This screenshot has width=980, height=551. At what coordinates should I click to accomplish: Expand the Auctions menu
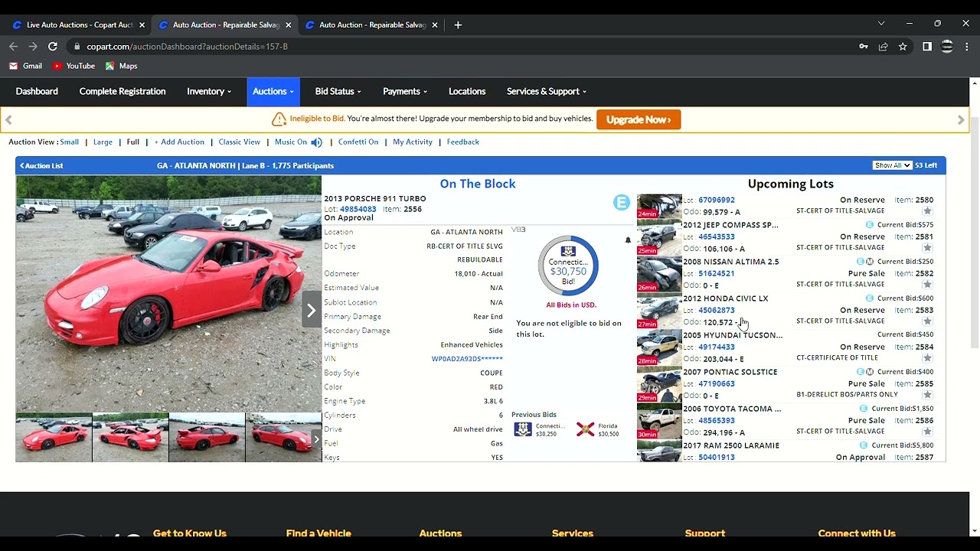coord(273,92)
